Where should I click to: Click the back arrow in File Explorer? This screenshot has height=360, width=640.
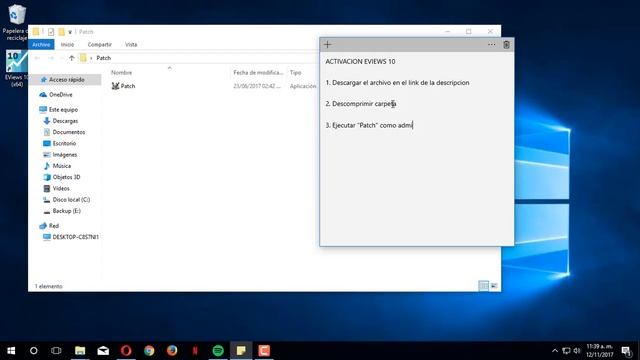[37, 58]
